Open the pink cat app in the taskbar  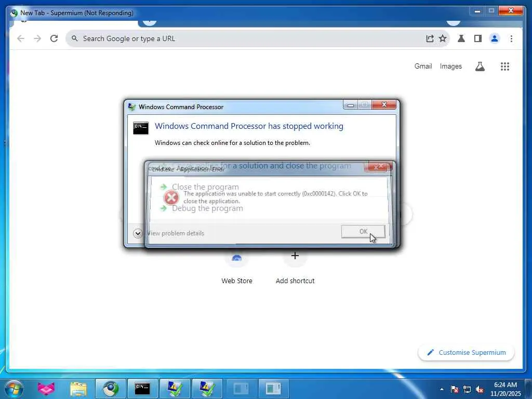[46, 389]
